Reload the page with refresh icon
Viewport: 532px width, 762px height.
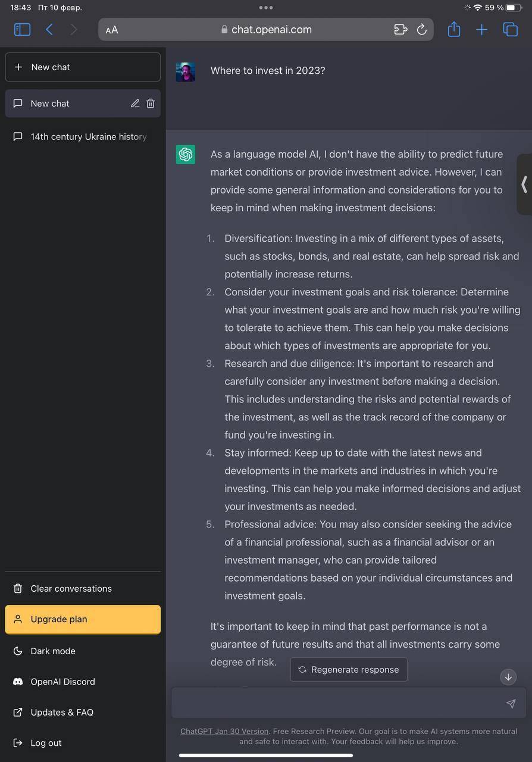(x=421, y=29)
